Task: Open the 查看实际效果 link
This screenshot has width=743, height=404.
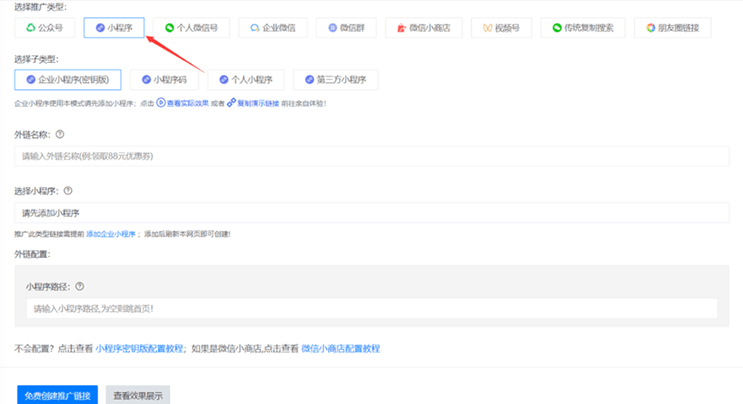Action: click(182, 103)
